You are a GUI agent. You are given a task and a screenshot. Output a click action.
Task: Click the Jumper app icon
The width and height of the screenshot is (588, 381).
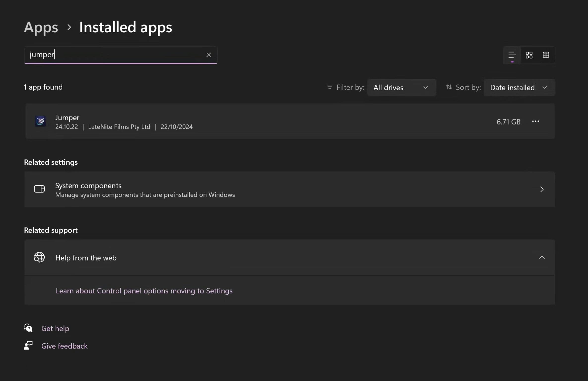point(40,121)
